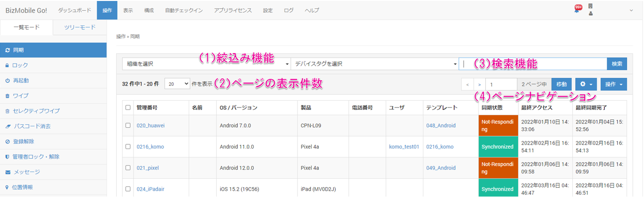Switch to the ツリーモード tab
This screenshot has width=644, height=197.
coord(80,27)
